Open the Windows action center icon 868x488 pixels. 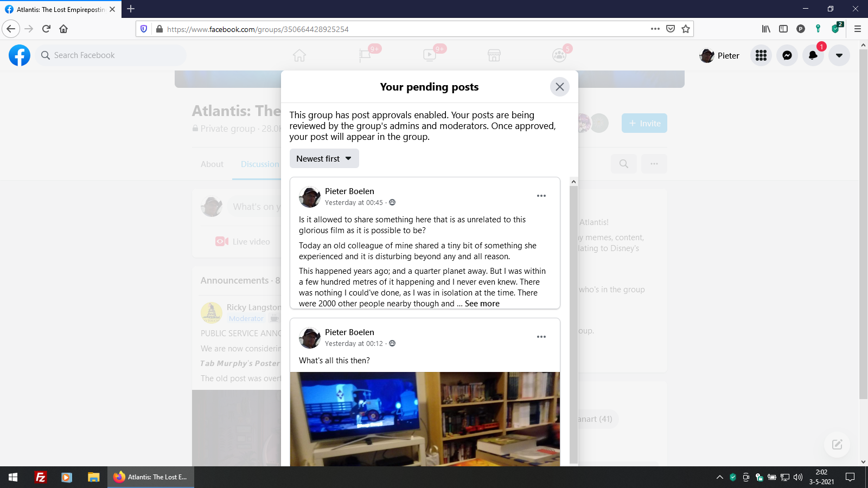pos(850,477)
